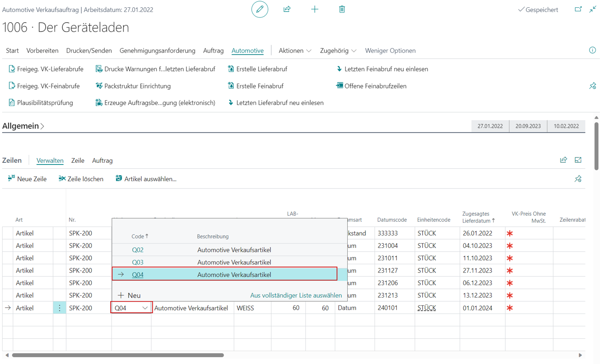Pin the Automotive action bar
The height and width of the screenshot is (364, 602).
[x=592, y=86]
